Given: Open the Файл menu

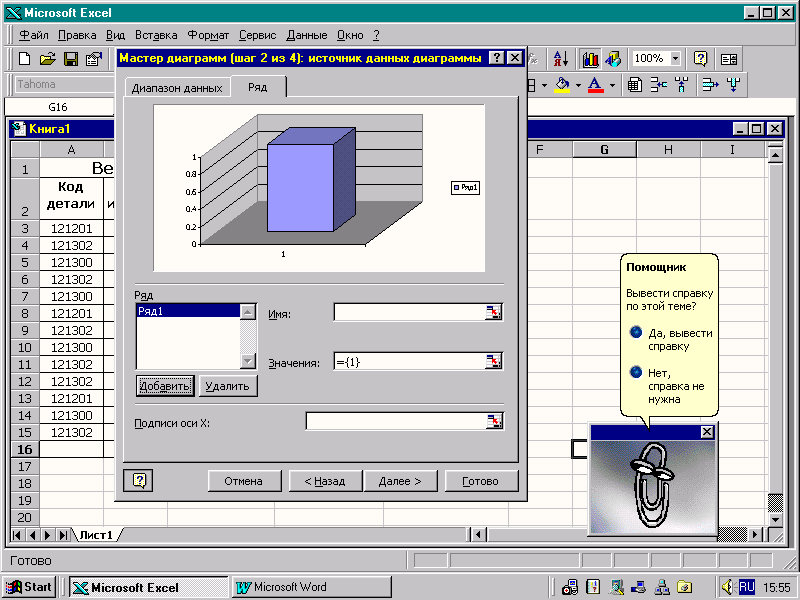Looking at the screenshot, I should coord(34,35).
